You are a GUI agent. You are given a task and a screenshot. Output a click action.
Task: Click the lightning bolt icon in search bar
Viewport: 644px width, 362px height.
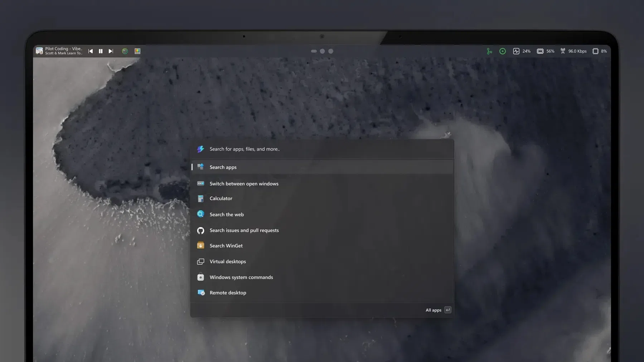coord(201,149)
